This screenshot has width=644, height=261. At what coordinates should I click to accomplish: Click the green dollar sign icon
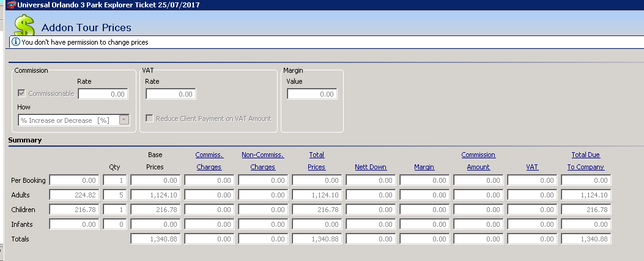point(24,25)
